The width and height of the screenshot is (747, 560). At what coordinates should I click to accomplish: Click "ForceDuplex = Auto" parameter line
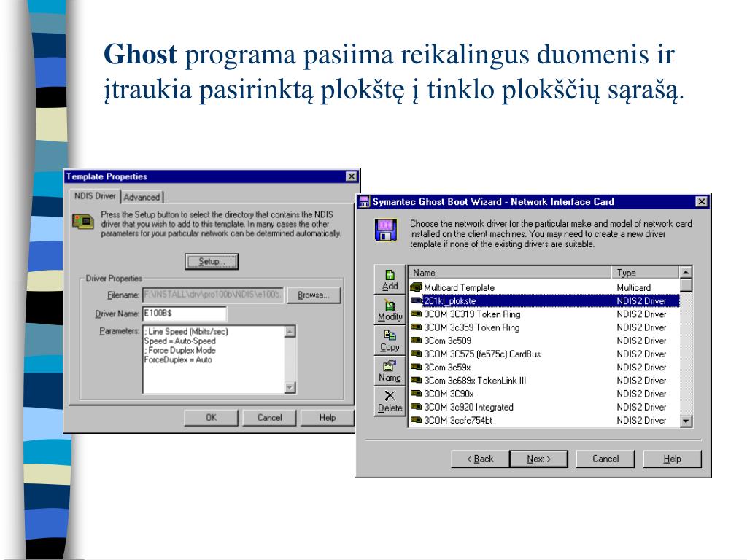tap(178, 360)
